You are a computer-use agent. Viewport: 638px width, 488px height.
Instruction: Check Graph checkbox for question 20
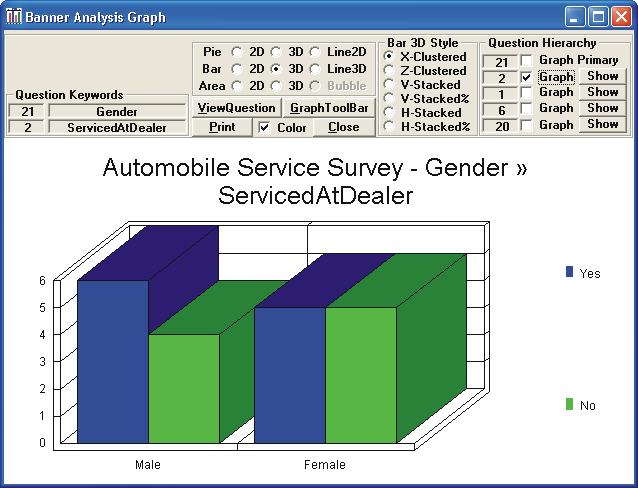coord(526,125)
